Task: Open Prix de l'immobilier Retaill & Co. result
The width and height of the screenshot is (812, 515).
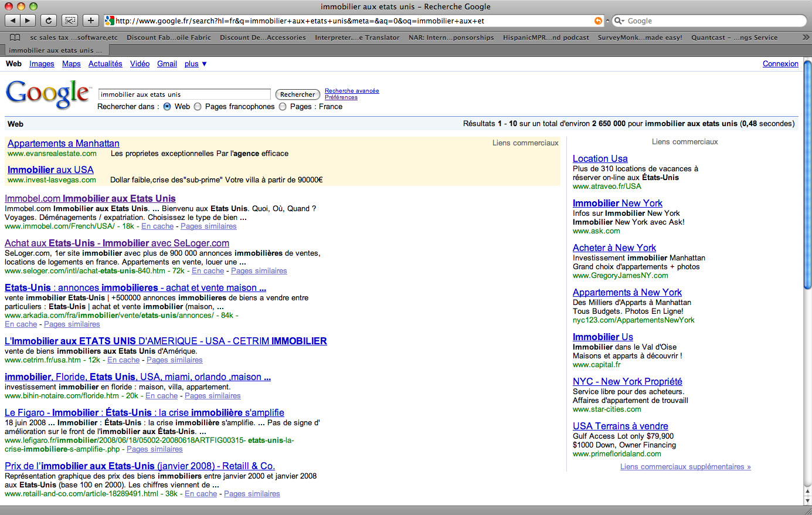Action: pyautogui.click(x=140, y=466)
